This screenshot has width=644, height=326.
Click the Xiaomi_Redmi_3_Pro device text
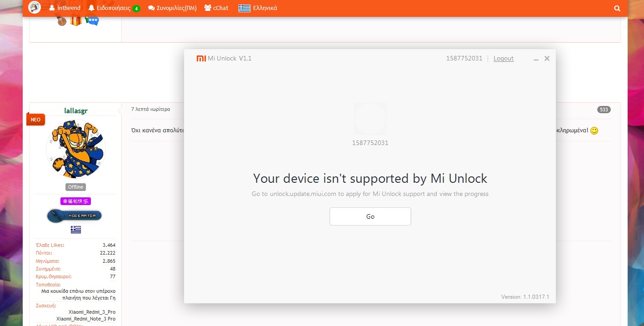(92, 312)
